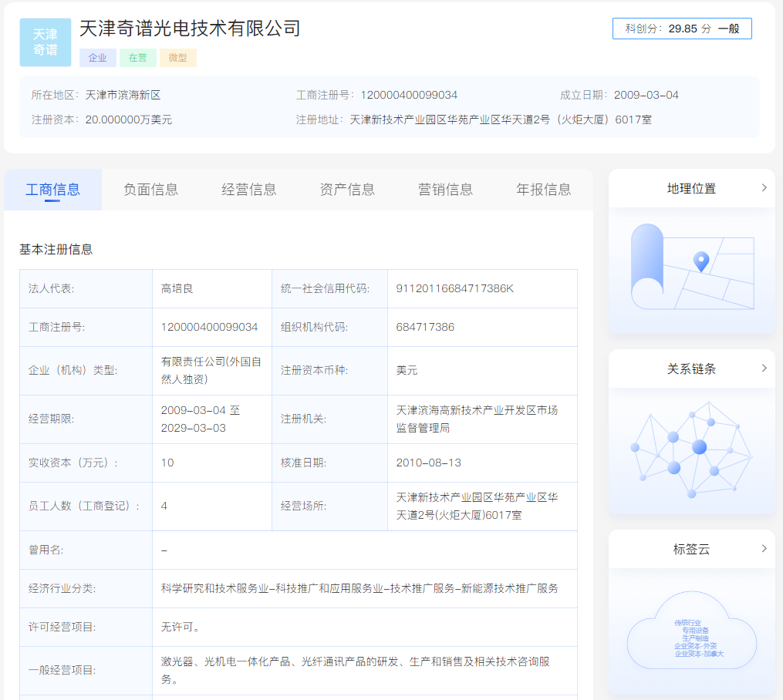Click the 地理位置 panel heading
This screenshot has height=700, width=783.
(x=692, y=189)
